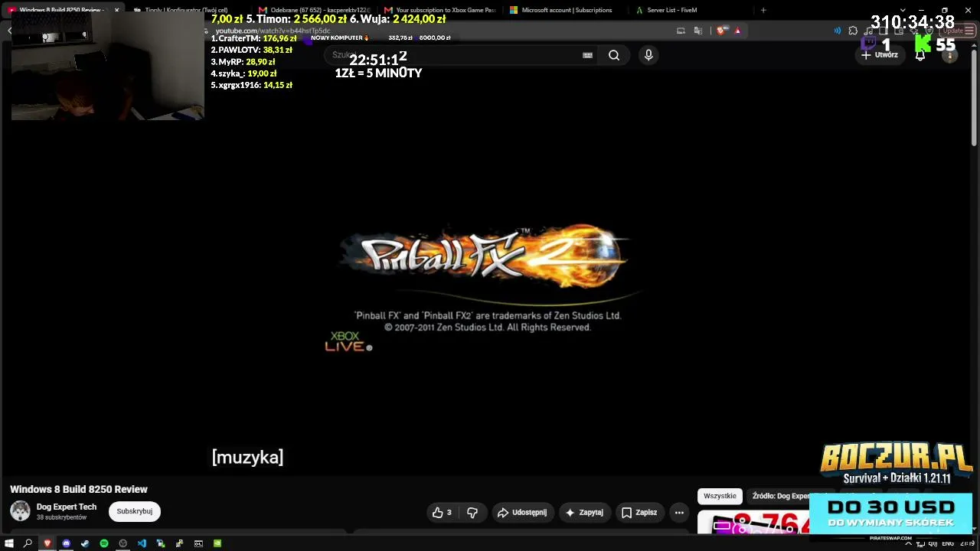The height and width of the screenshot is (551, 980).
Task: Open more actions three-dot menu
Action: click(x=679, y=513)
